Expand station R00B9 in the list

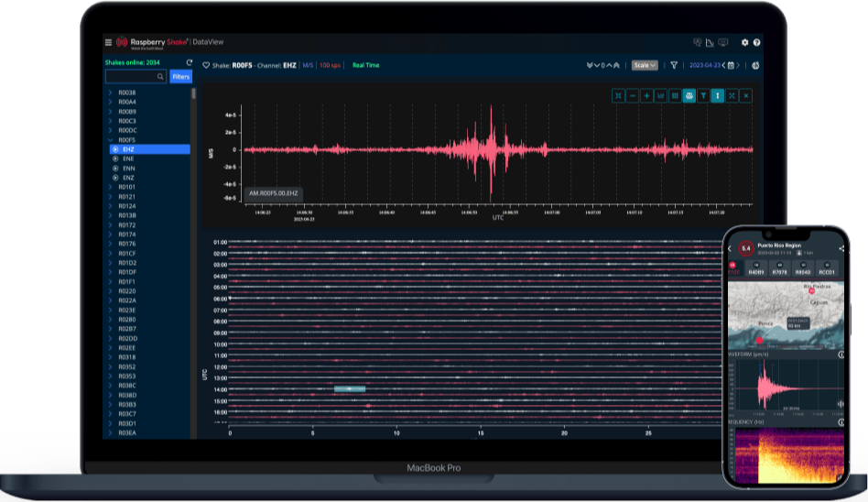point(110,112)
